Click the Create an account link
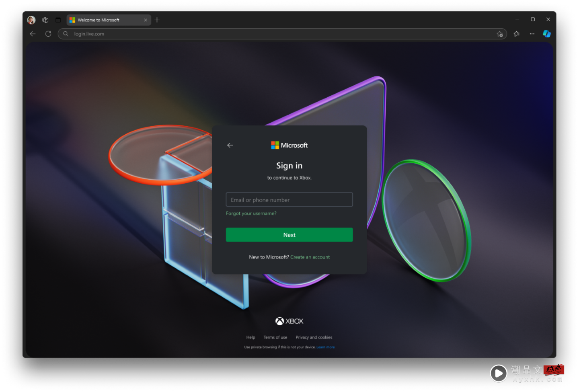 click(x=310, y=257)
